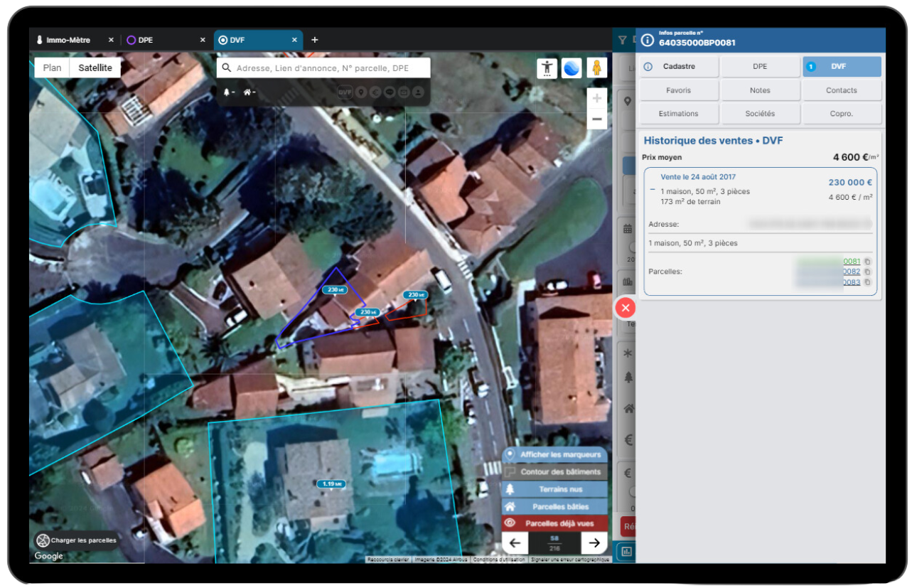Switch map to Satellite view

[95, 68]
